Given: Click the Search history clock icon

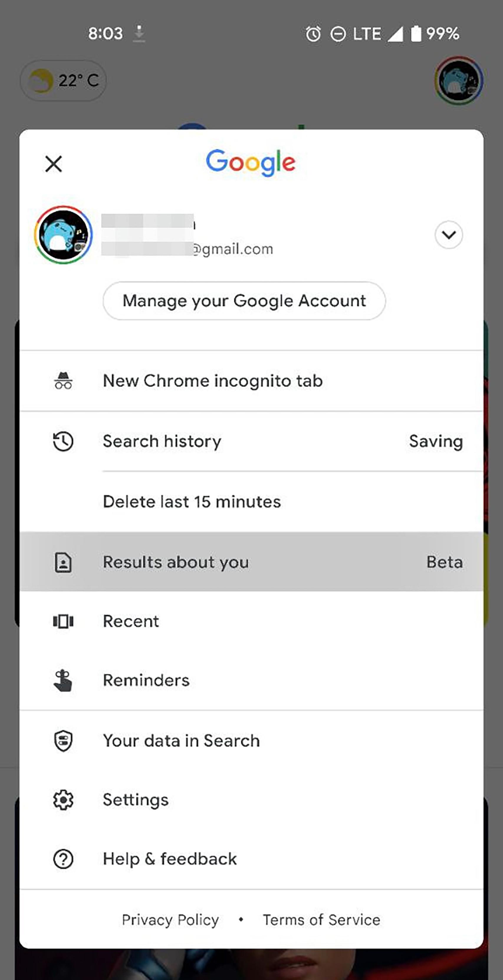Looking at the screenshot, I should (x=63, y=442).
